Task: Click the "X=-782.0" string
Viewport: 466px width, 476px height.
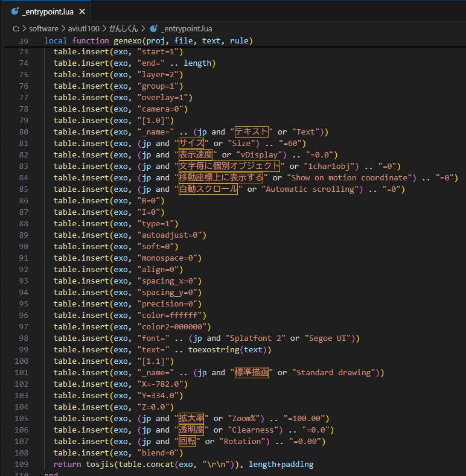Action: point(161,384)
